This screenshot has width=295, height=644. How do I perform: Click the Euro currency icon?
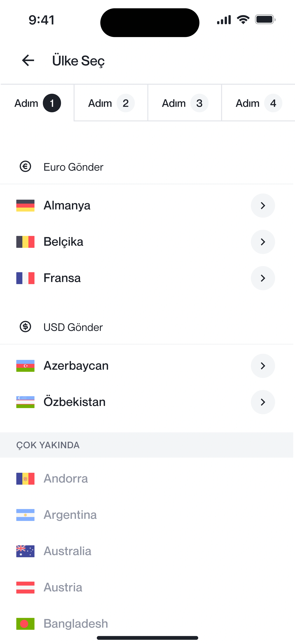point(25,166)
